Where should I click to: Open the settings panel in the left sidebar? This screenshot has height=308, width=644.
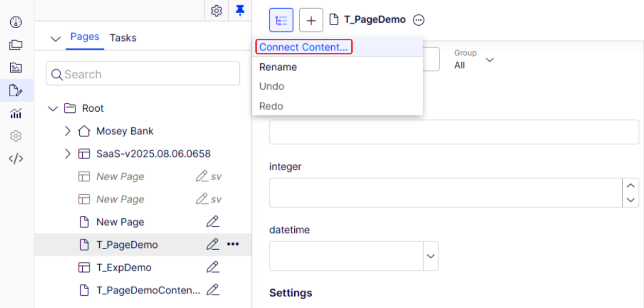[x=16, y=136]
